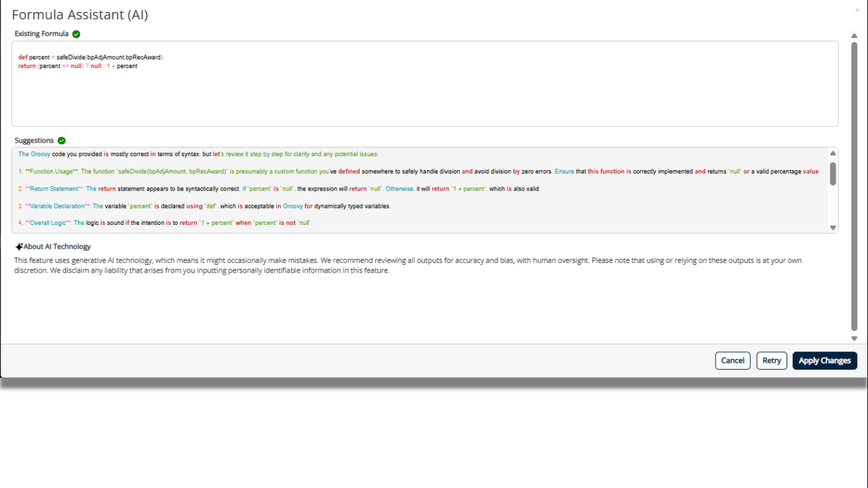This screenshot has height=488, width=868.
Task: Cancel the formula suggestions
Action: click(732, 360)
